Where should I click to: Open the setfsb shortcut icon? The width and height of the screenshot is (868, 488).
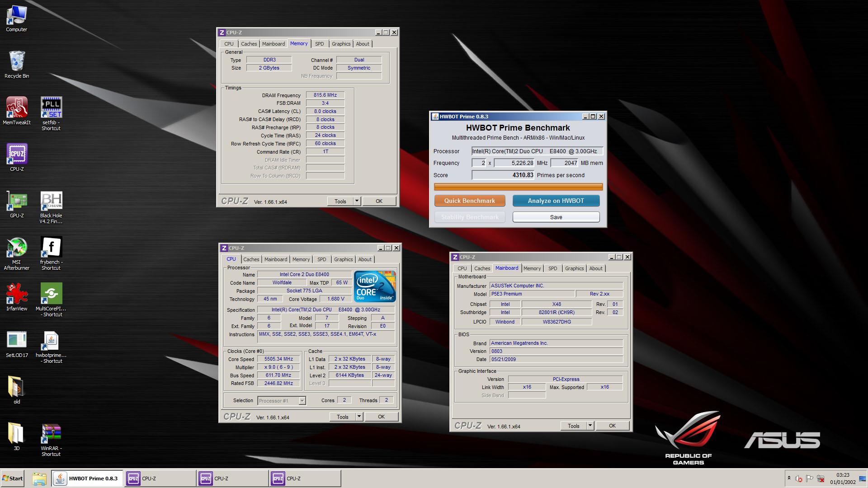(51, 114)
